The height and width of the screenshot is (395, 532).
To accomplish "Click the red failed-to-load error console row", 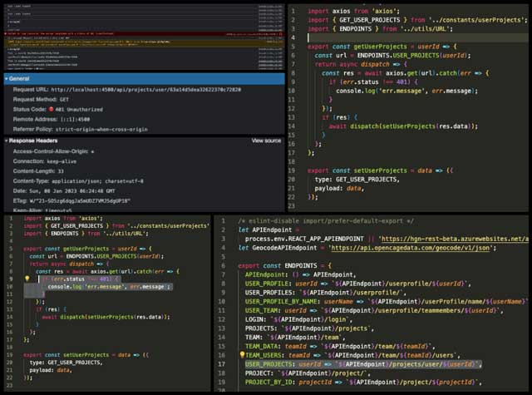I will coord(125,32).
